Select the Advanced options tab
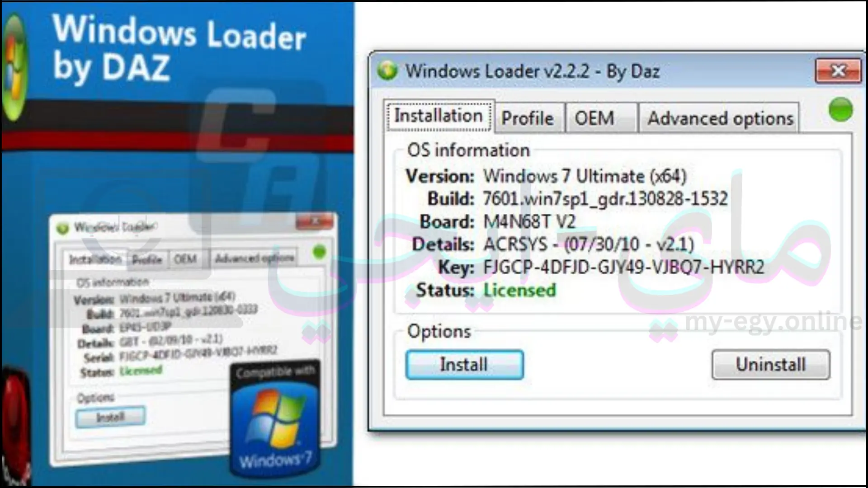Image resolution: width=868 pixels, height=488 pixels. 719,118
